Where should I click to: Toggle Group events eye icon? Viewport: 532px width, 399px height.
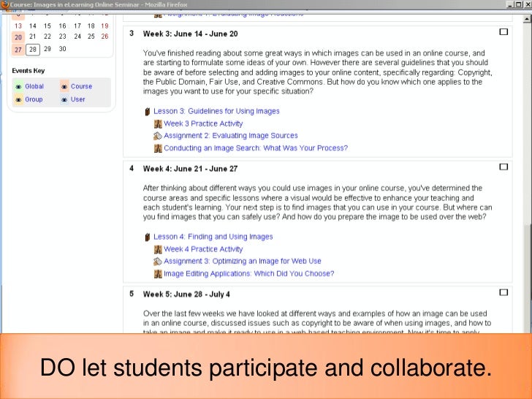click(18, 99)
